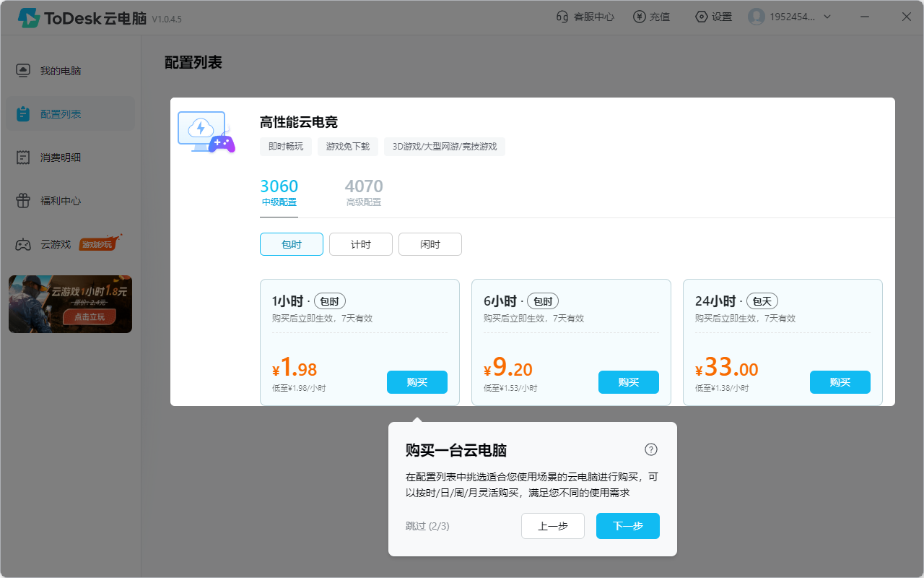Switch to the 4070 高级配置 tab

tap(364, 193)
